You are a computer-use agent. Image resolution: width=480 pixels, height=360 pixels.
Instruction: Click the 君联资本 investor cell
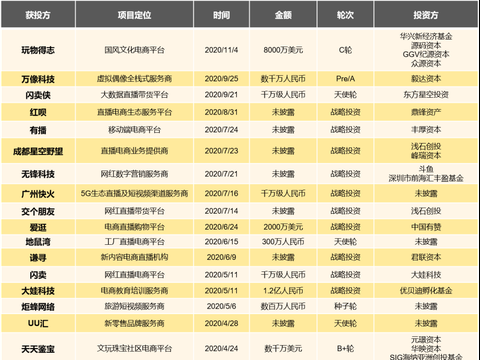[426, 257]
